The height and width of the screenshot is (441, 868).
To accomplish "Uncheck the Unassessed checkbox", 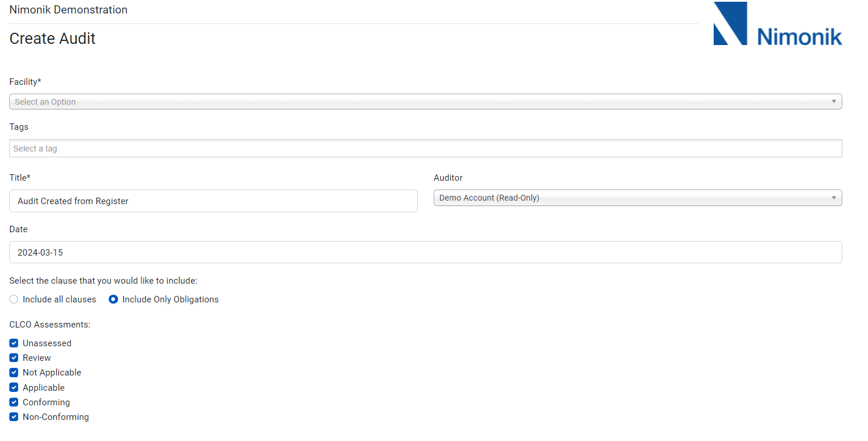I will tap(14, 343).
